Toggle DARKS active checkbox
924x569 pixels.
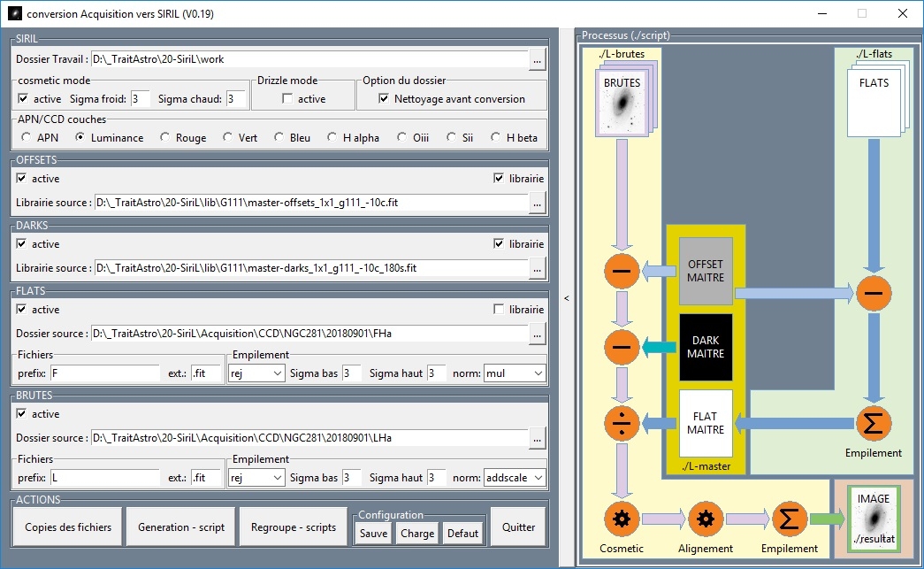tap(21, 243)
